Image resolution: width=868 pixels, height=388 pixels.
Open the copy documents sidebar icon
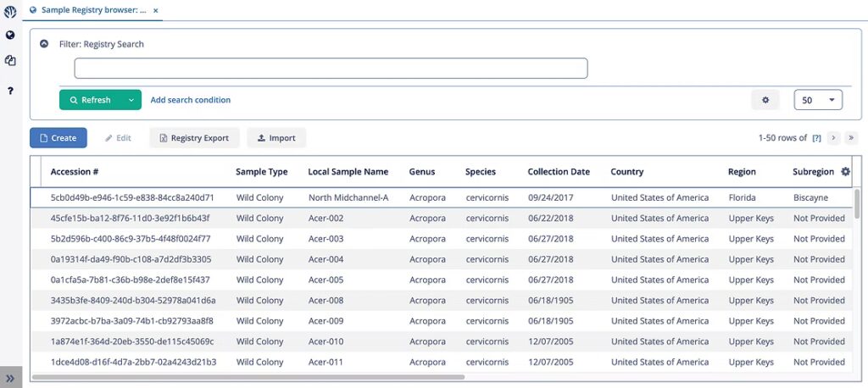(x=10, y=61)
